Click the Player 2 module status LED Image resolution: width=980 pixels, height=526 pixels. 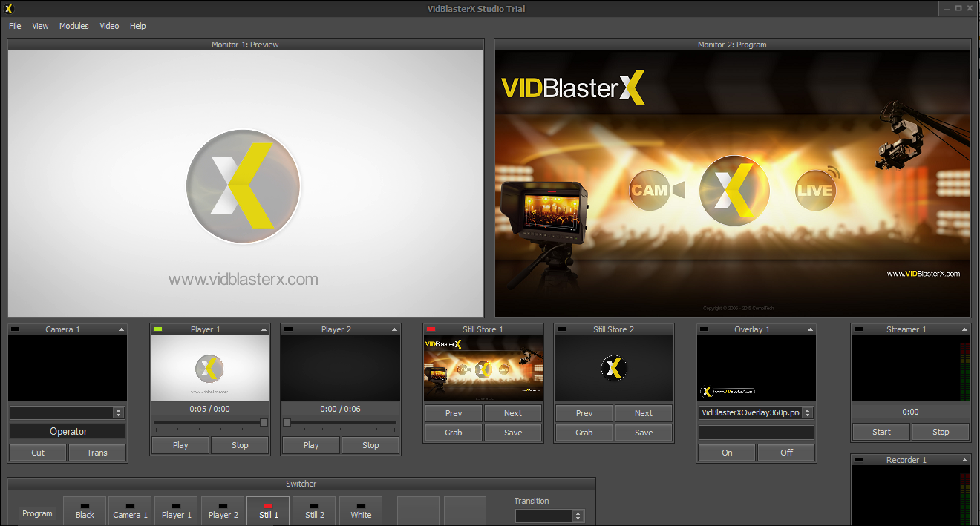pyautogui.click(x=289, y=329)
